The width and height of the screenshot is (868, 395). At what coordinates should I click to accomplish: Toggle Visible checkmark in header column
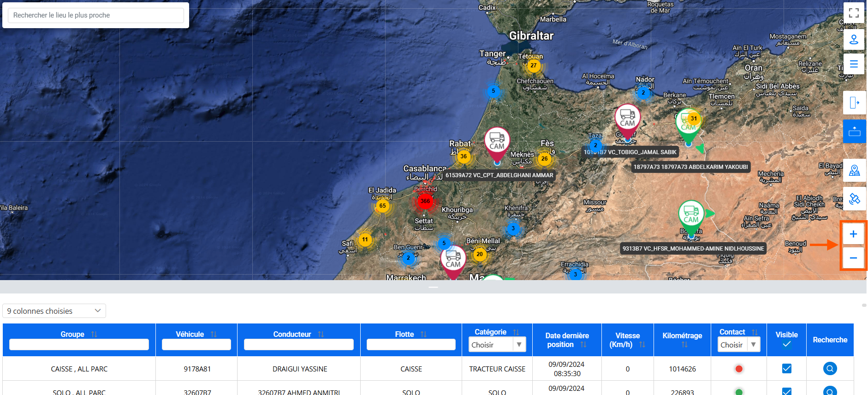pyautogui.click(x=786, y=344)
